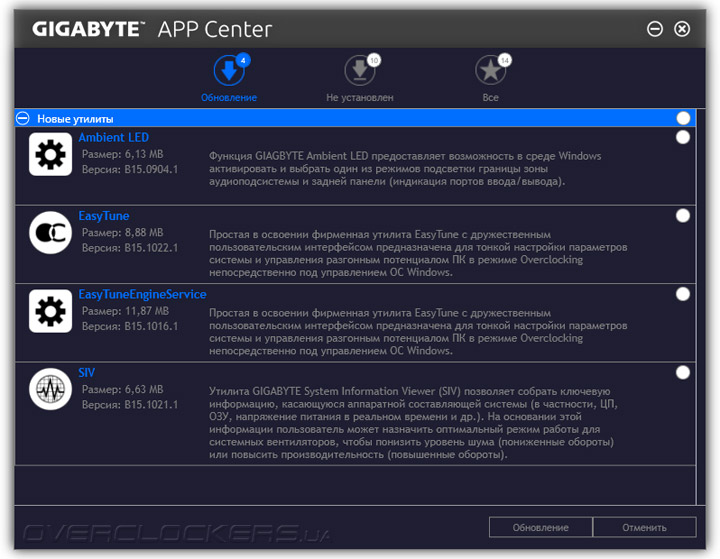Click text 'Размер: 6,63 MB'
Screen dimensions: 720x559
click(123, 390)
